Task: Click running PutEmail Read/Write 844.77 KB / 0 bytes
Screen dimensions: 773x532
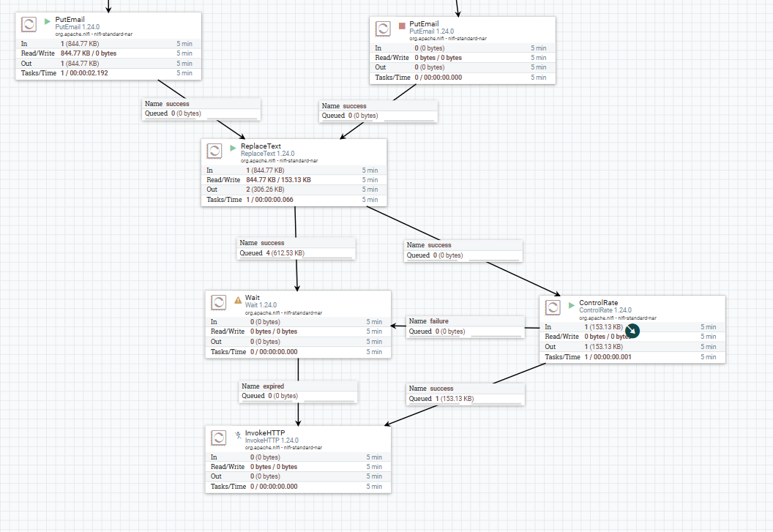Action: (x=89, y=53)
